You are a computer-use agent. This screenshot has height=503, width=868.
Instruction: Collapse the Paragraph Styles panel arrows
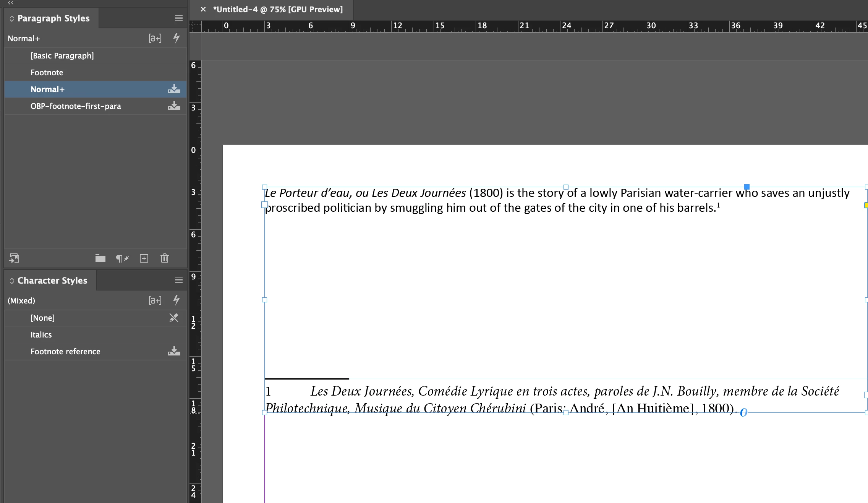point(12,18)
